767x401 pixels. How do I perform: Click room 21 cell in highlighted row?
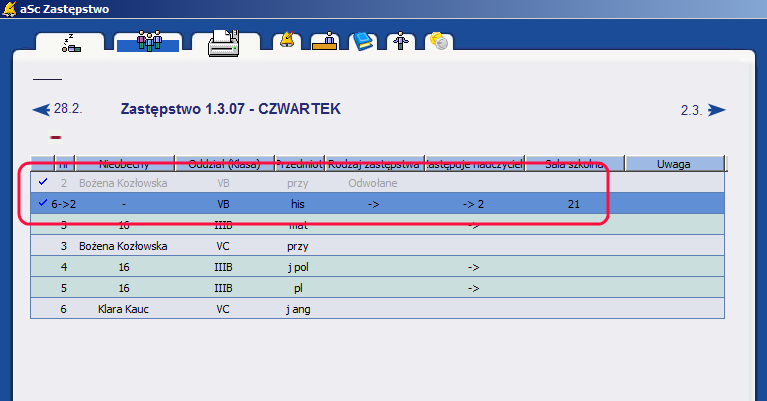pyautogui.click(x=573, y=204)
